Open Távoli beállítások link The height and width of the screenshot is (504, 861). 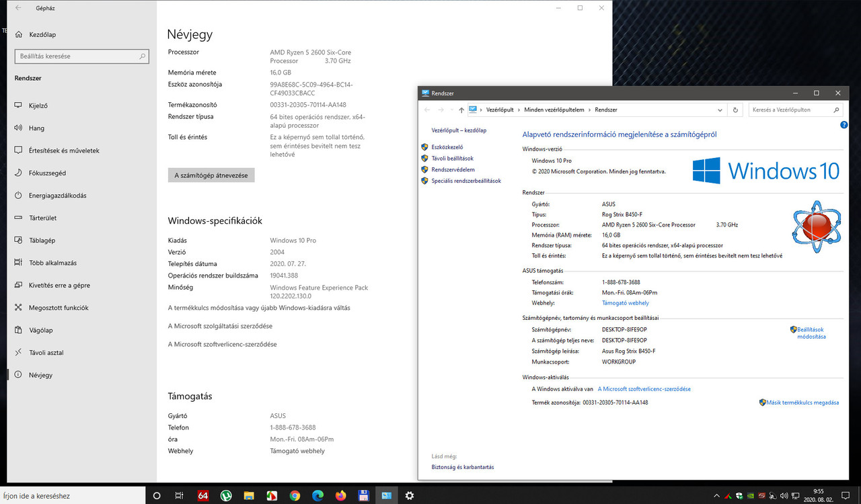(452, 158)
